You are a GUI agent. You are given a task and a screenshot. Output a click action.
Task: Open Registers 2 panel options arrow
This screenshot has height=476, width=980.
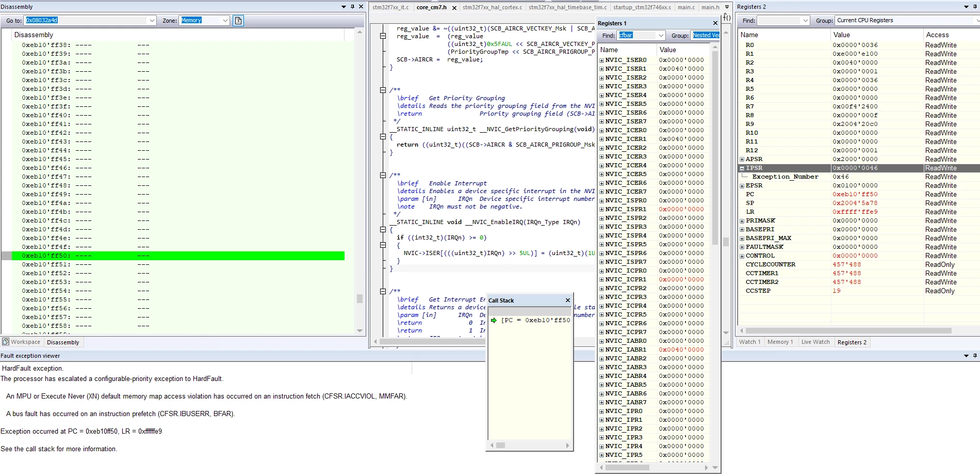pyautogui.click(x=967, y=7)
